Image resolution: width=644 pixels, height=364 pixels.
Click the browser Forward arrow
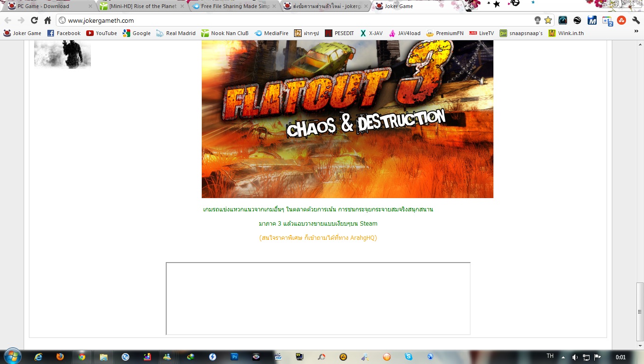pos(21,20)
